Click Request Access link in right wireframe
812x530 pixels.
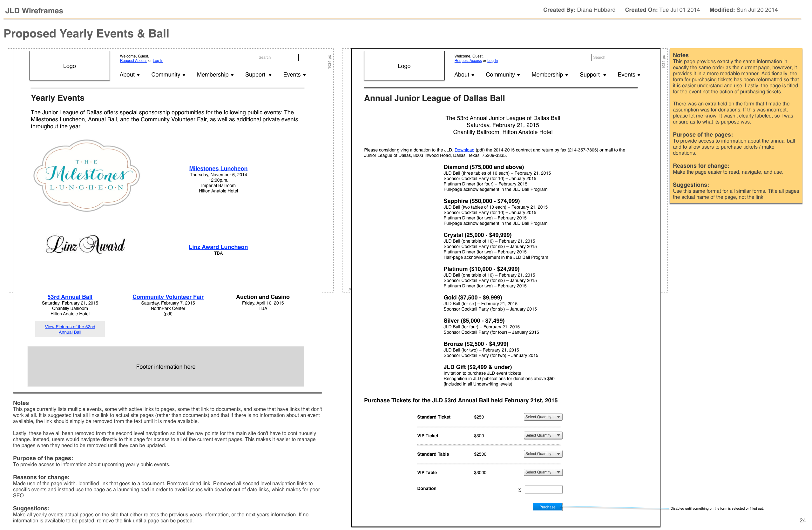click(x=468, y=61)
